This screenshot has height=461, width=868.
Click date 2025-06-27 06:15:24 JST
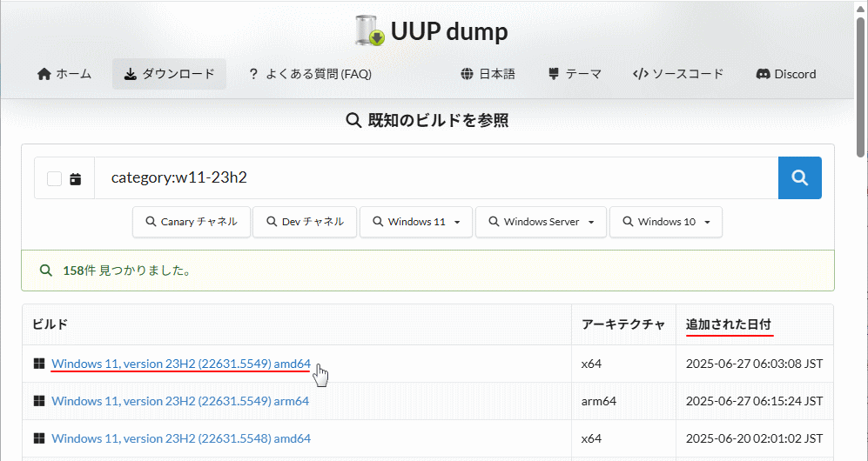[755, 401]
